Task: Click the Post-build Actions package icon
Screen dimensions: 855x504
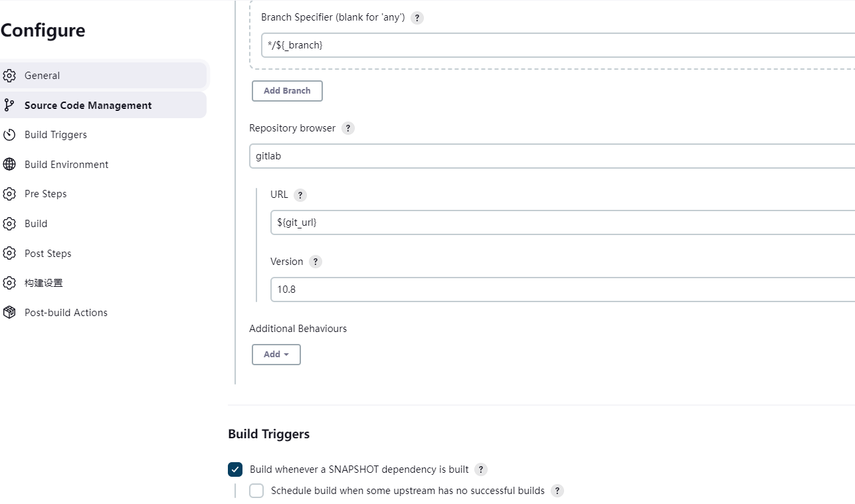Action: click(x=9, y=312)
